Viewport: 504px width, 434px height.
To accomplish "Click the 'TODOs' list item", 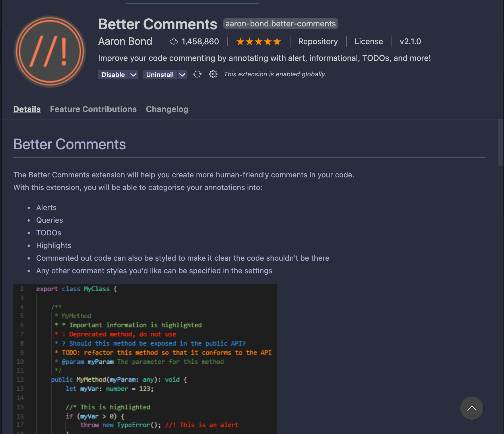I will (x=49, y=233).
